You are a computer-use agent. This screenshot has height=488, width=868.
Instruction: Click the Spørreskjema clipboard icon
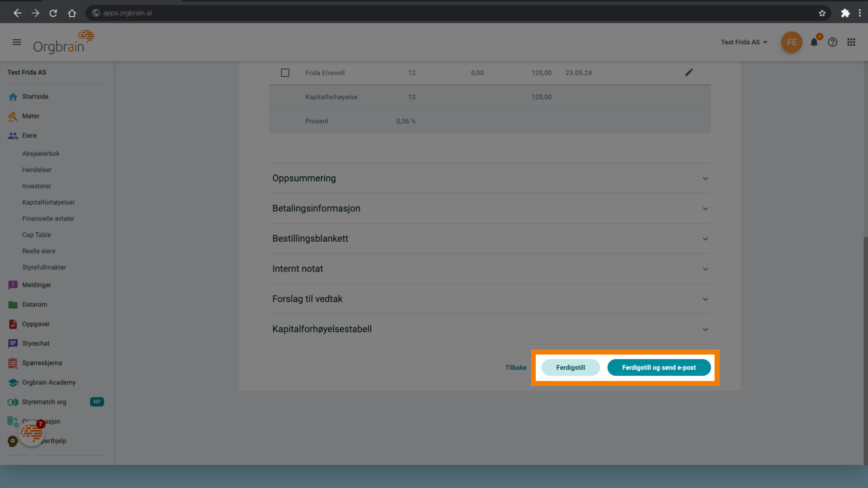coord(13,363)
